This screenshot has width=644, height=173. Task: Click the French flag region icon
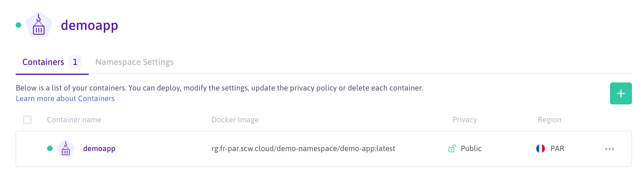pos(541,149)
